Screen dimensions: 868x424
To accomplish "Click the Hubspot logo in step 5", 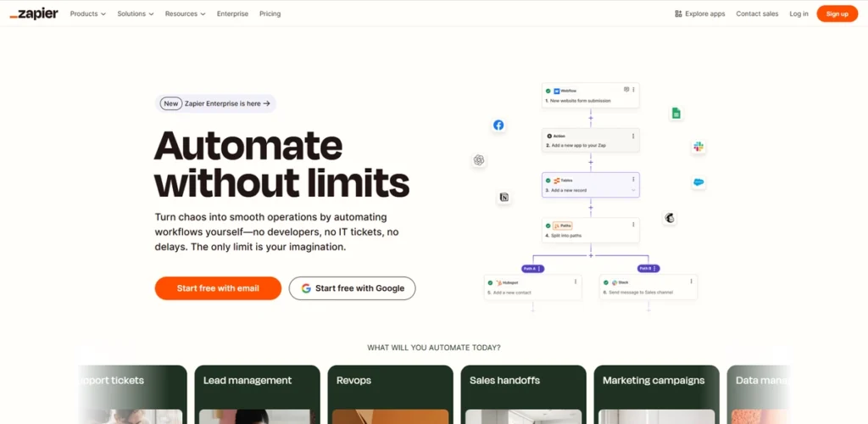I will click(x=498, y=282).
